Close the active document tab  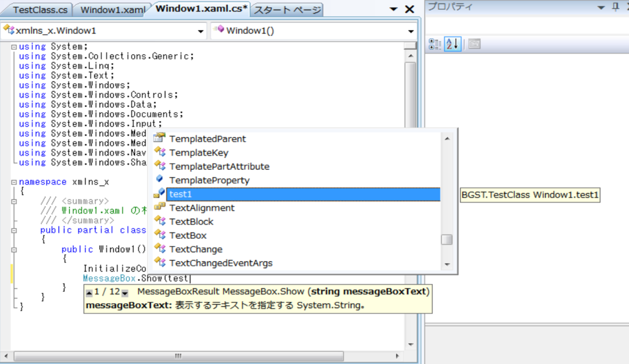(410, 9)
